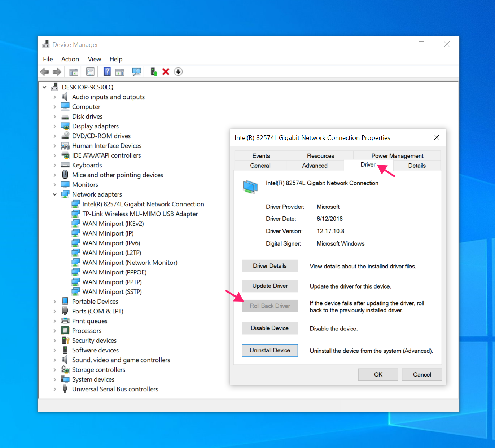The width and height of the screenshot is (495, 448).
Task: Select WAN Miniport (Network Monitor) entry
Action: [130, 263]
